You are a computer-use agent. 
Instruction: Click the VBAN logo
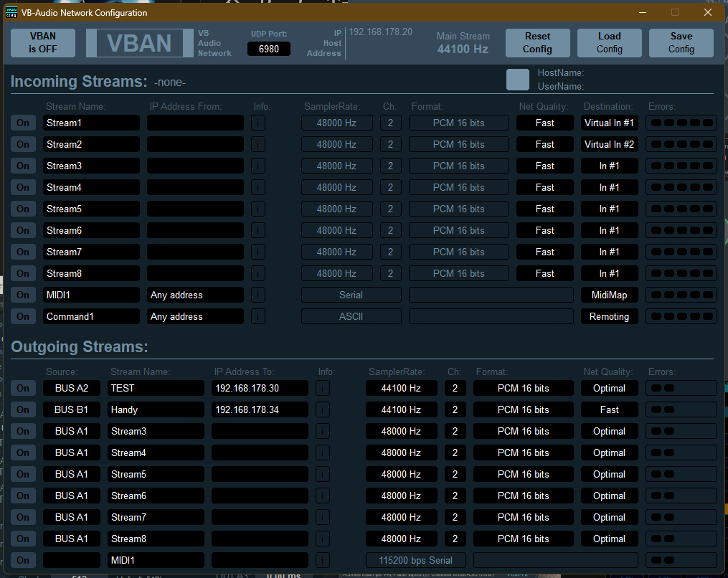(140, 43)
